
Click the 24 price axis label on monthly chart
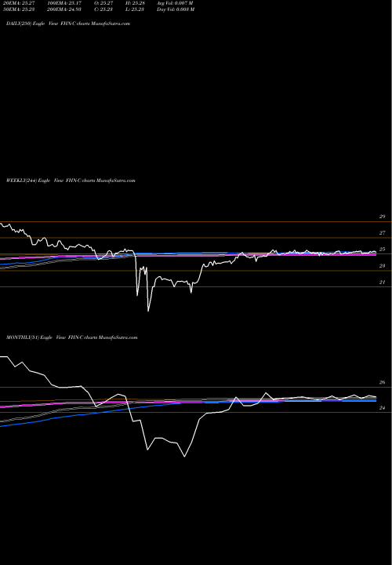[x=382, y=408]
